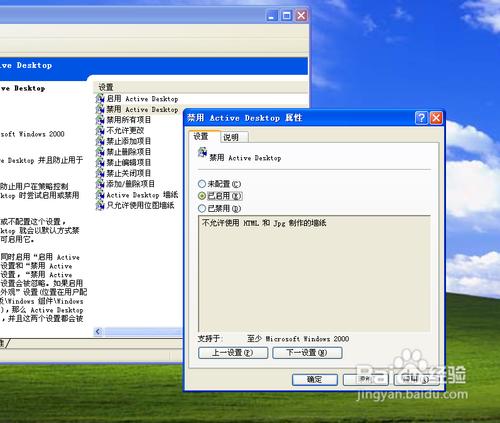The image size is (500, 423).
Task: Select the 禁用 Active Desktop list entry text
Action: point(142,109)
